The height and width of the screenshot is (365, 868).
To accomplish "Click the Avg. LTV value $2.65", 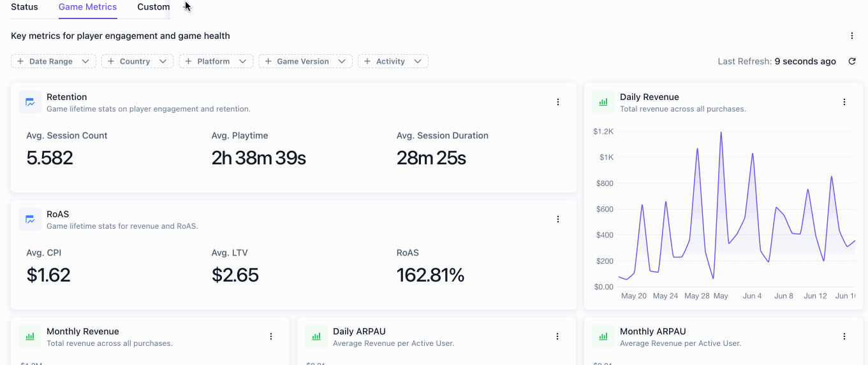I will [235, 275].
